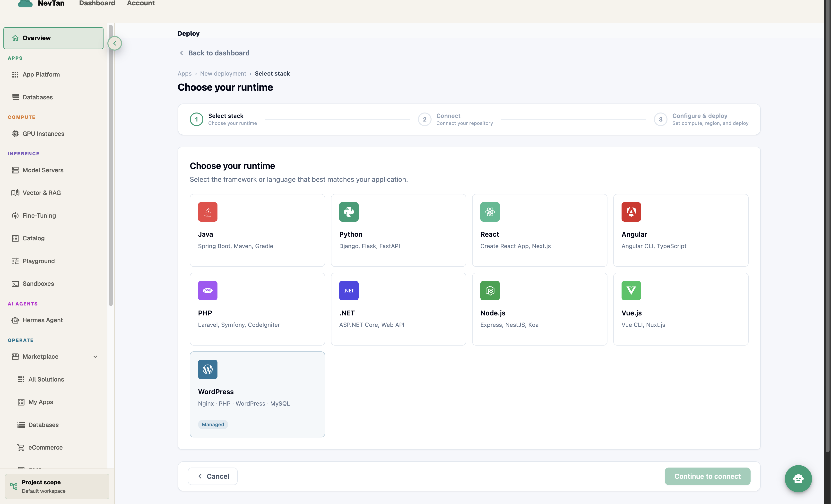Click the eCommerce cart icon
This screenshot has width=831, height=504.
21,447
